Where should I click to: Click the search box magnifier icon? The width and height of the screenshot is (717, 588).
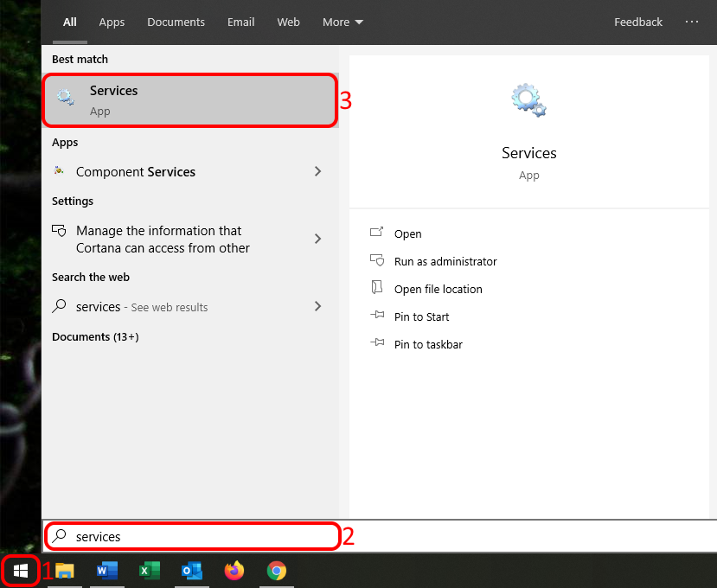pyautogui.click(x=59, y=535)
